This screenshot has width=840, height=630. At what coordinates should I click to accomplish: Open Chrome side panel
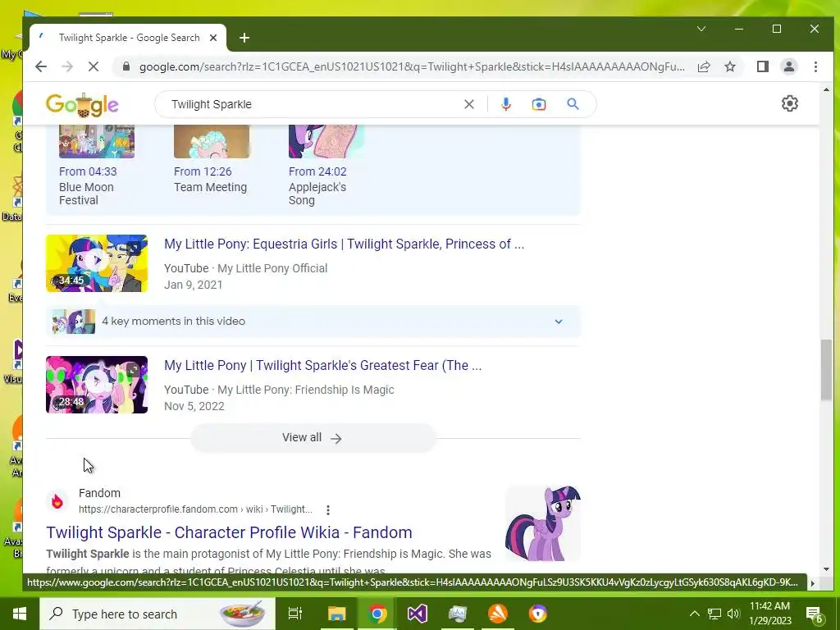click(762, 66)
